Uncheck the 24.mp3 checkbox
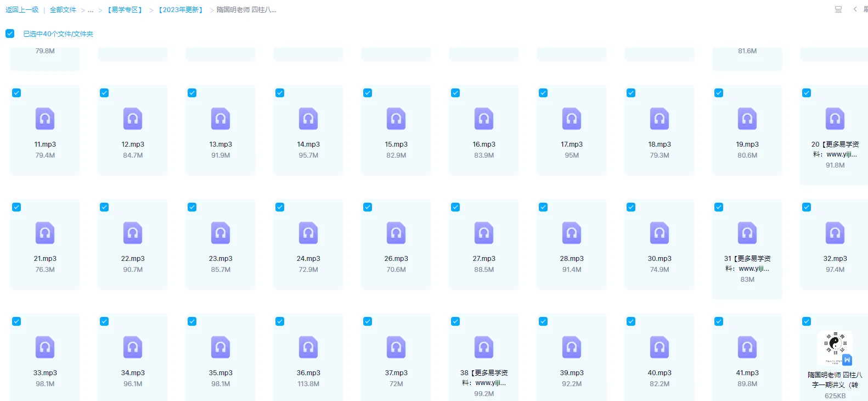The width and height of the screenshot is (868, 401). click(x=280, y=207)
